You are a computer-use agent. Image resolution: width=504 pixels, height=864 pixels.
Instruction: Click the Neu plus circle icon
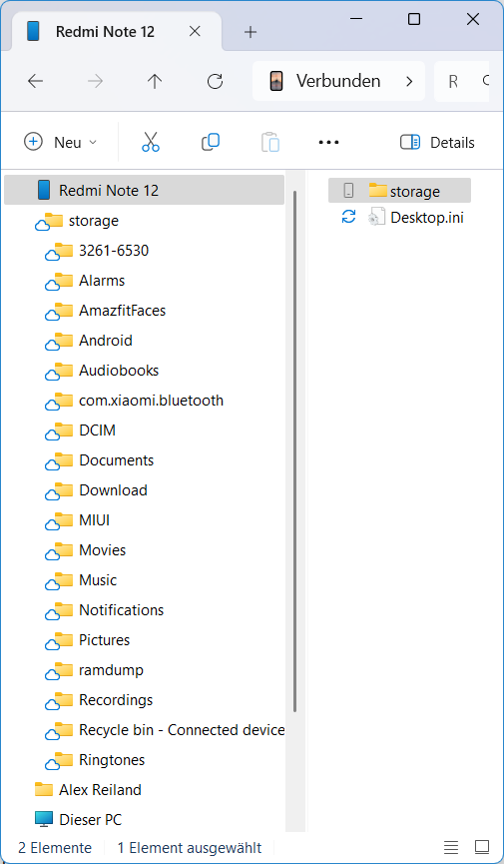(x=33, y=142)
